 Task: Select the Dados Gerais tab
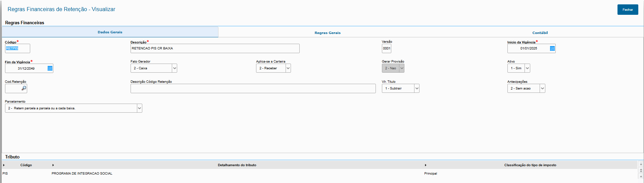[110, 32]
